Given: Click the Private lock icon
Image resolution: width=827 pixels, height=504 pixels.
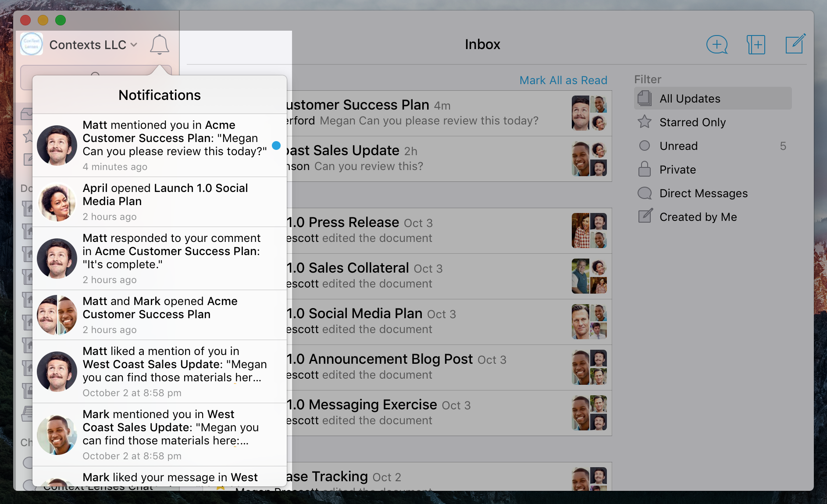Looking at the screenshot, I should 644,169.
